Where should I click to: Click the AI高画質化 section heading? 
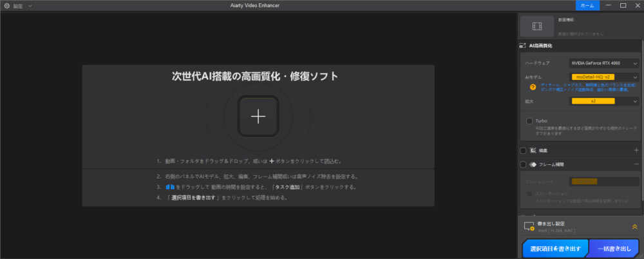(x=540, y=46)
